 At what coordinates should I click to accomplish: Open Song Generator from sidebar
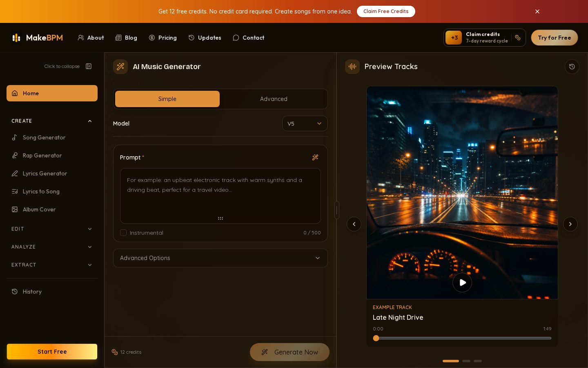(x=52, y=137)
